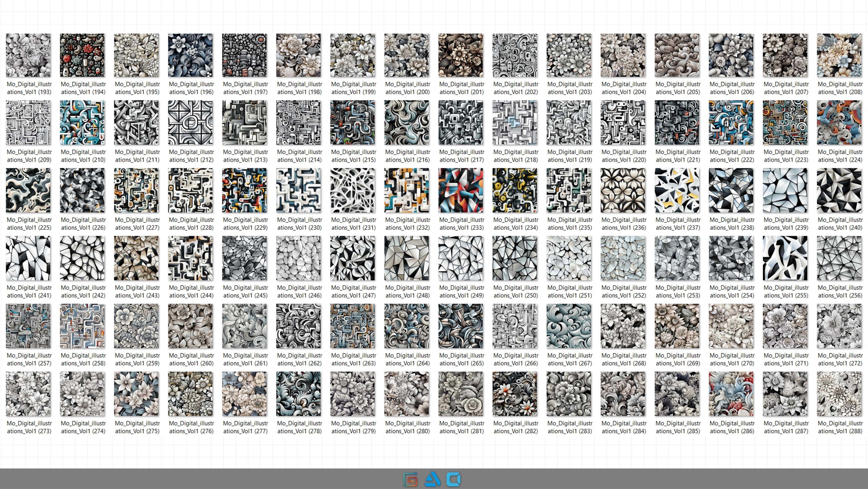Click file name label ending '(280)'

click(408, 427)
